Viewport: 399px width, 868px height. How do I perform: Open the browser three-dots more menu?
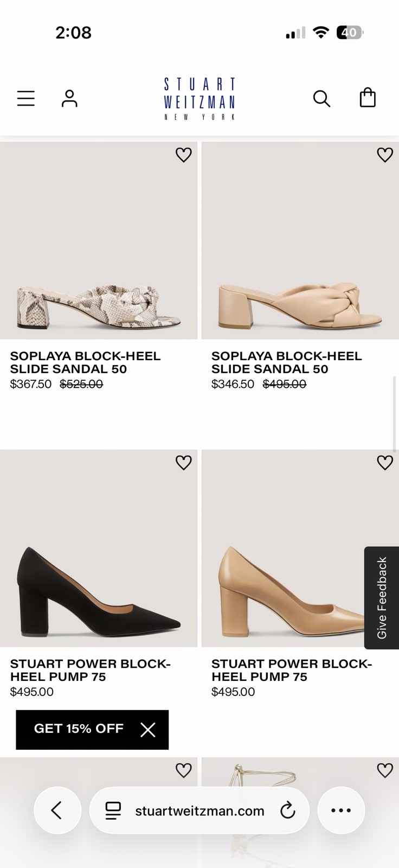[341, 810]
